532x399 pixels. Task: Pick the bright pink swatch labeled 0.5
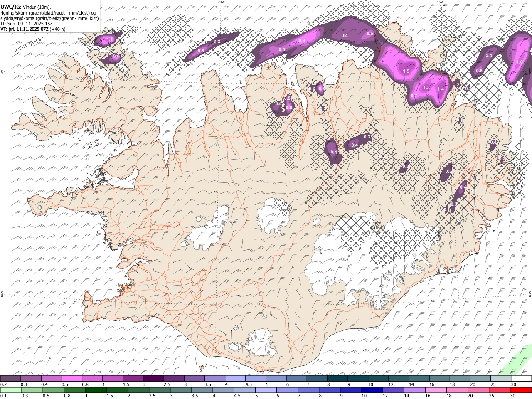pos(71,379)
